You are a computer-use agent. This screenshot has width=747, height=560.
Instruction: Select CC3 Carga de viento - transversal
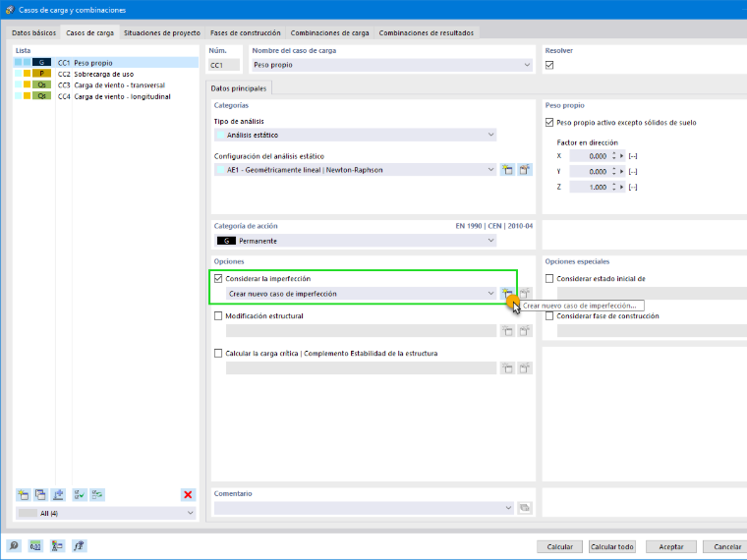(x=106, y=84)
